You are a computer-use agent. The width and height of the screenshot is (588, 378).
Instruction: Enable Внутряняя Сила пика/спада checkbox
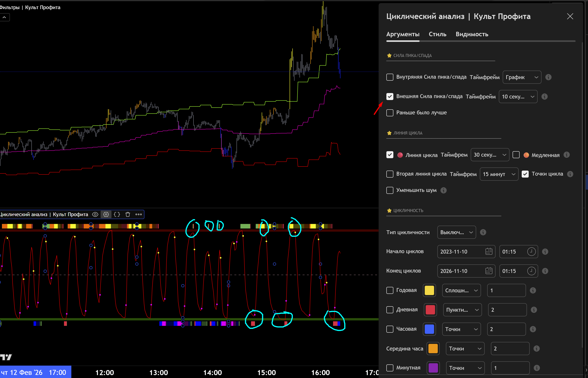(x=390, y=77)
